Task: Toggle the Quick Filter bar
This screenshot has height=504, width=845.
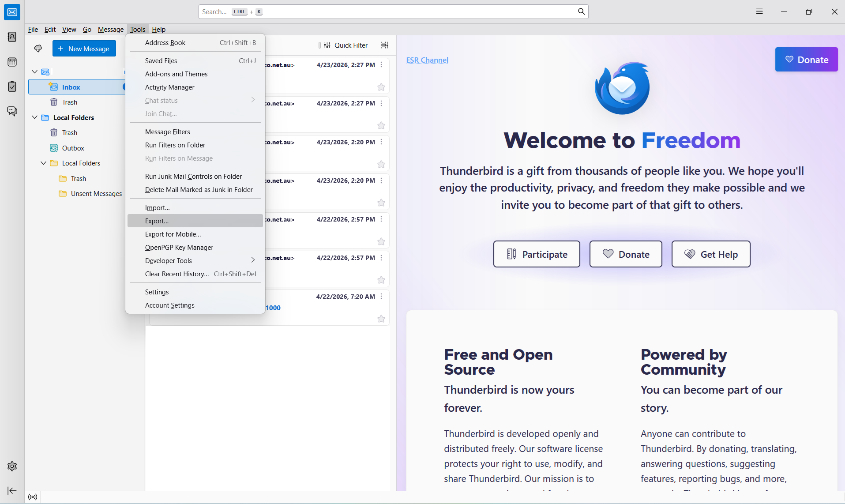Action: [346, 45]
